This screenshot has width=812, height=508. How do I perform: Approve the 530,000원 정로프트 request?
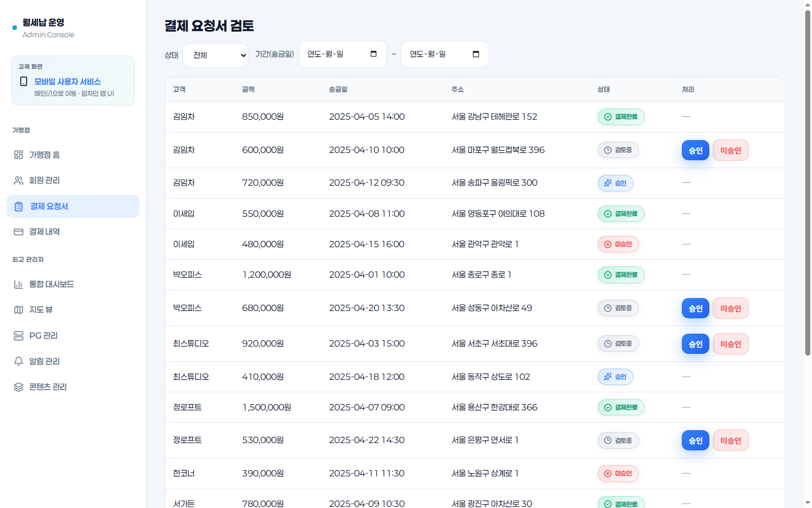(x=695, y=440)
